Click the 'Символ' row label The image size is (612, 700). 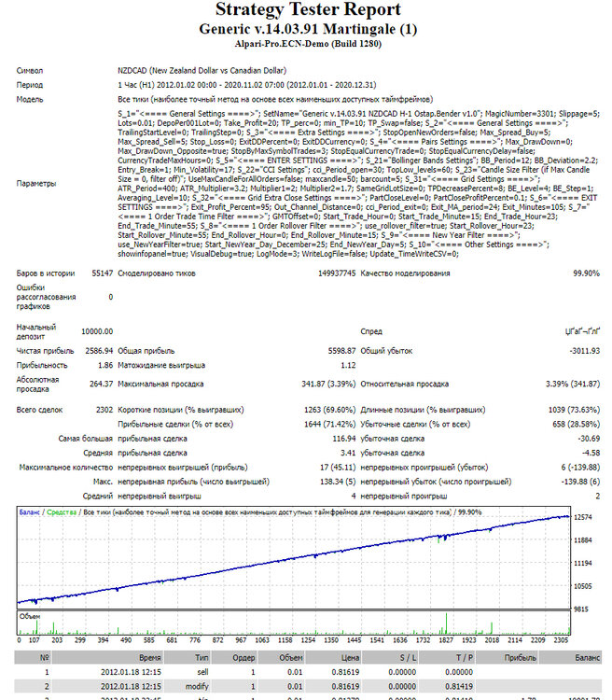click(x=30, y=71)
